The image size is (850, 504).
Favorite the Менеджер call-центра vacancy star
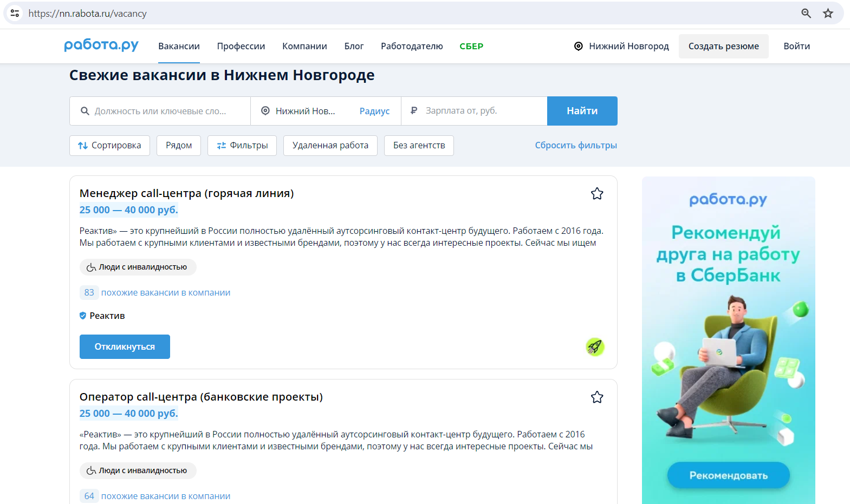pos(597,194)
